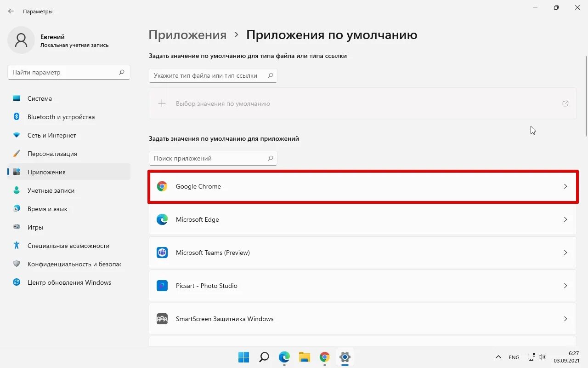Image resolution: width=588 pixels, height=368 pixels.
Task: Click the accessibility figure icon
Action: pos(17,246)
